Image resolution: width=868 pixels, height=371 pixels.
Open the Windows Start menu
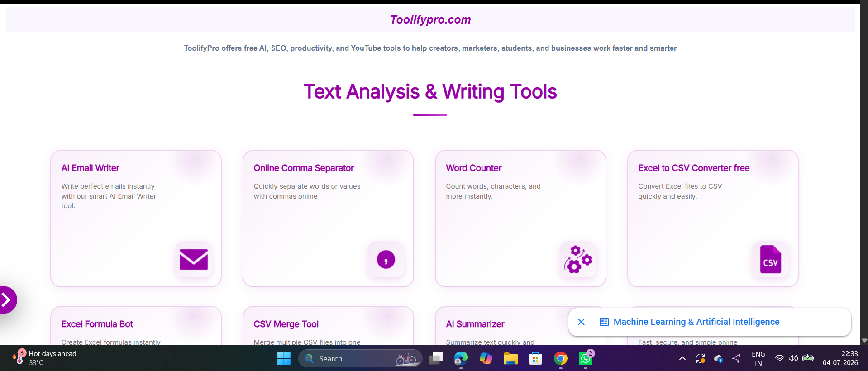(284, 359)
